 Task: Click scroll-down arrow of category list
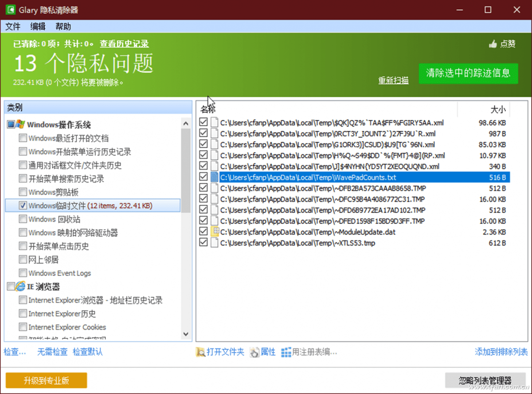point(186,334)
